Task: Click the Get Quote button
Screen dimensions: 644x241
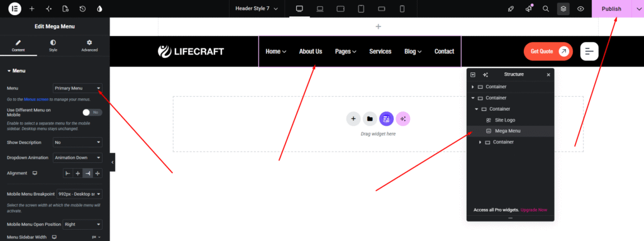Action: coord(548,52)
